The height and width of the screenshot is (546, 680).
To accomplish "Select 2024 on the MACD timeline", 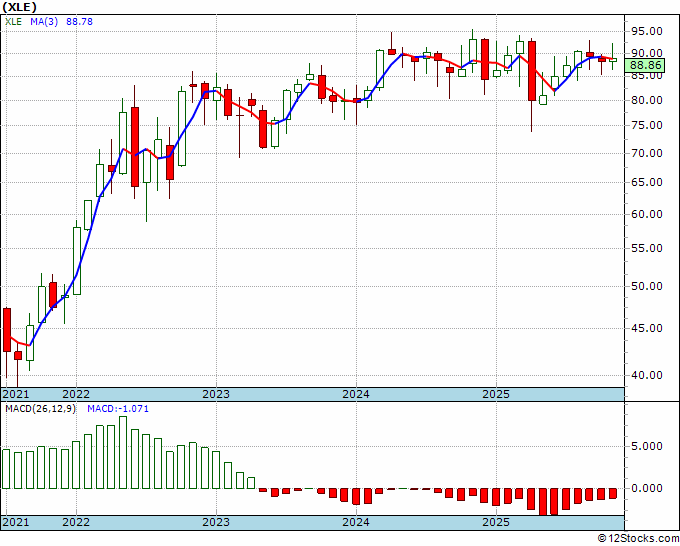I will pos(356,522).
